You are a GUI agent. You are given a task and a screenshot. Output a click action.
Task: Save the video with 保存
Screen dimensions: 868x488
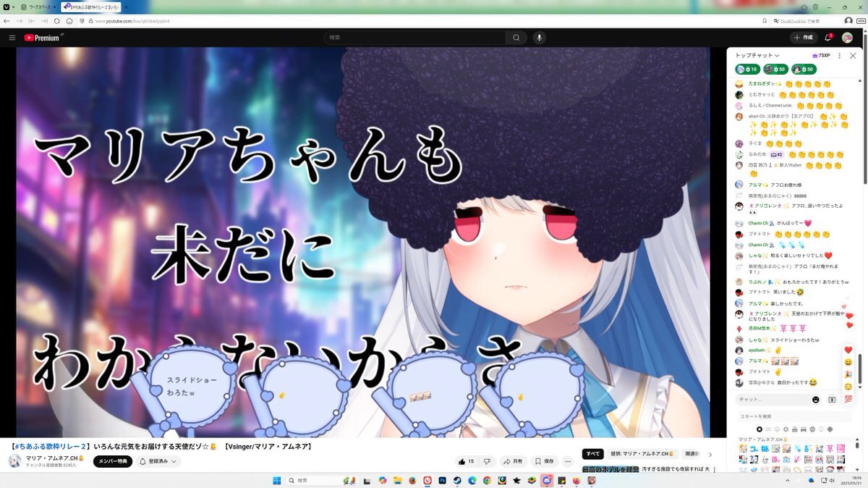(x=544, y=461)
